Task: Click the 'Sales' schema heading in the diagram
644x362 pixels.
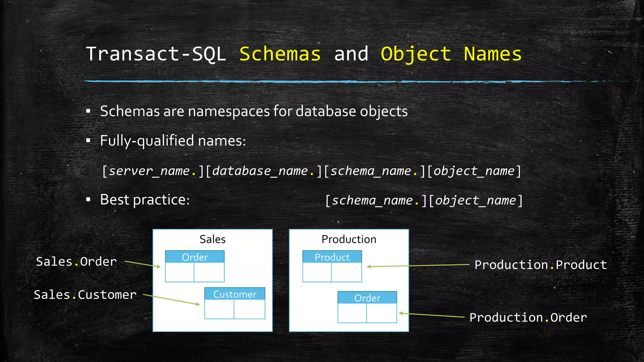Action: [213, 239]
